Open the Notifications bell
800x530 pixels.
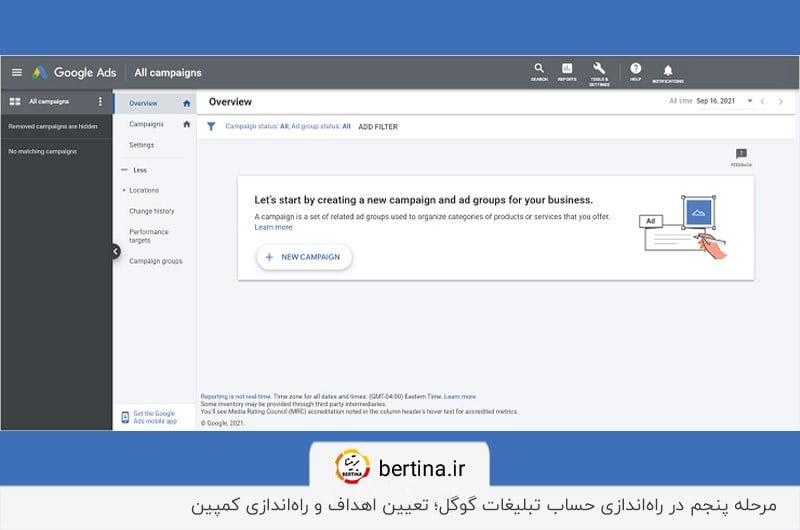668,70
